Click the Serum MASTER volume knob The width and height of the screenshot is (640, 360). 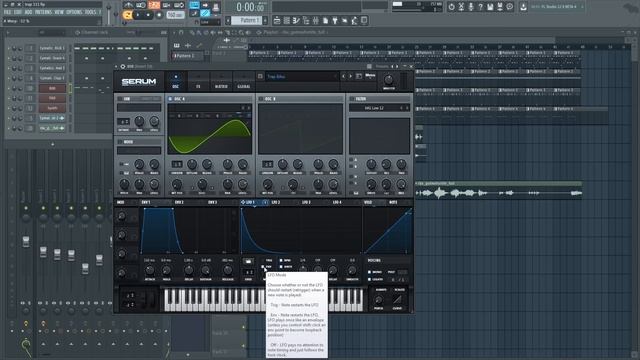pos(389,80)
